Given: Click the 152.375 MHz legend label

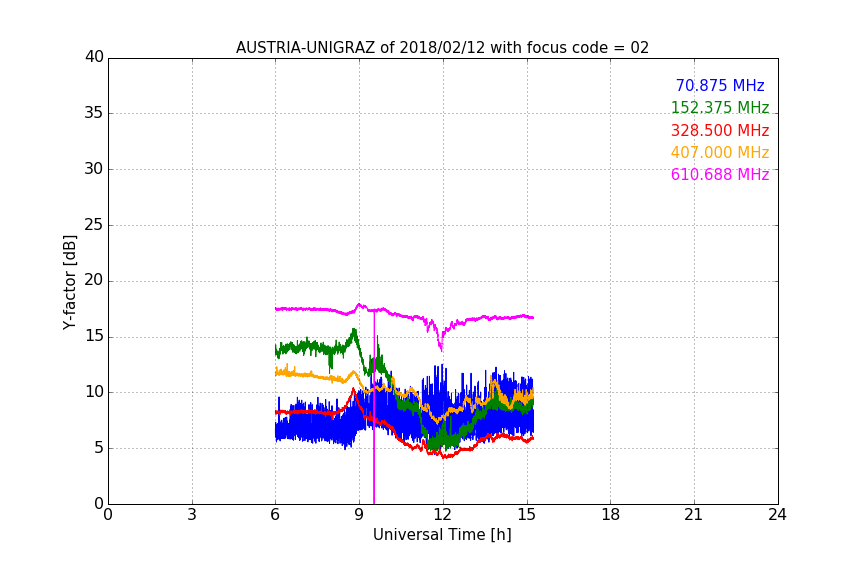Looking at the screenshot, I should pos(720,107).
